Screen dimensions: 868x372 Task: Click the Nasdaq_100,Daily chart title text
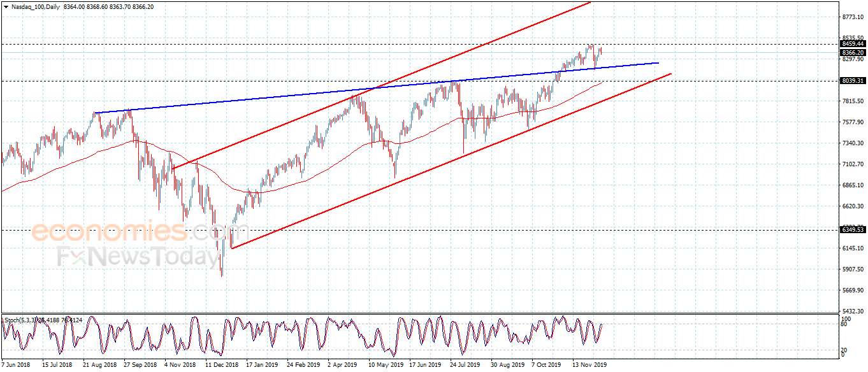point(35,6)
